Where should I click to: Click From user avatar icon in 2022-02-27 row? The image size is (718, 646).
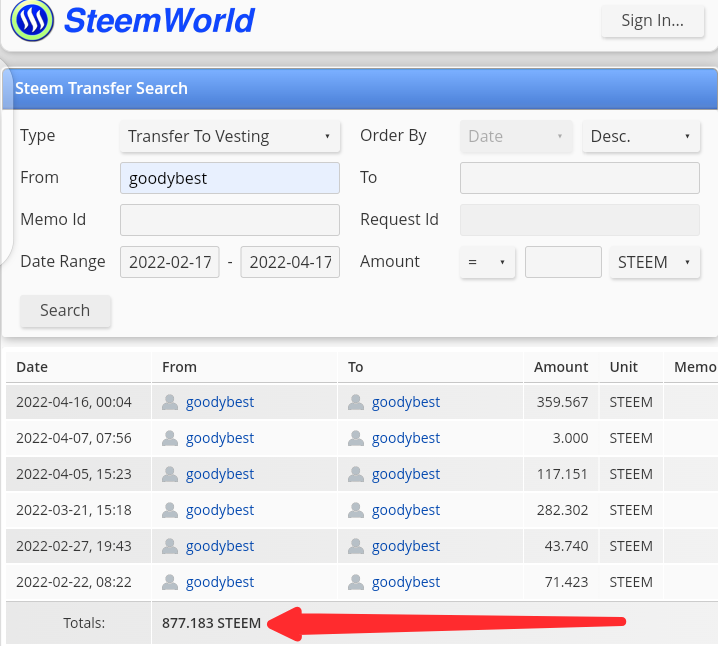click(x=170, y=546)
